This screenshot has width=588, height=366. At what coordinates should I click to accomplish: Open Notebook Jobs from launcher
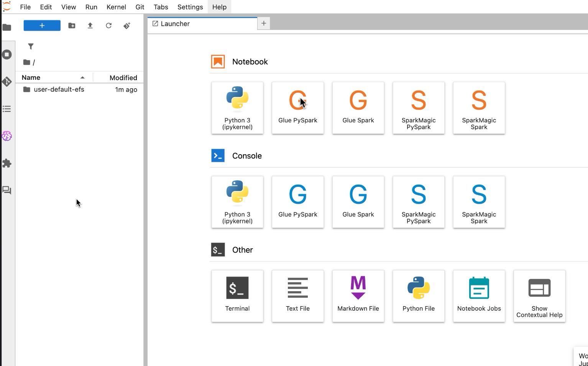(479, 296)
